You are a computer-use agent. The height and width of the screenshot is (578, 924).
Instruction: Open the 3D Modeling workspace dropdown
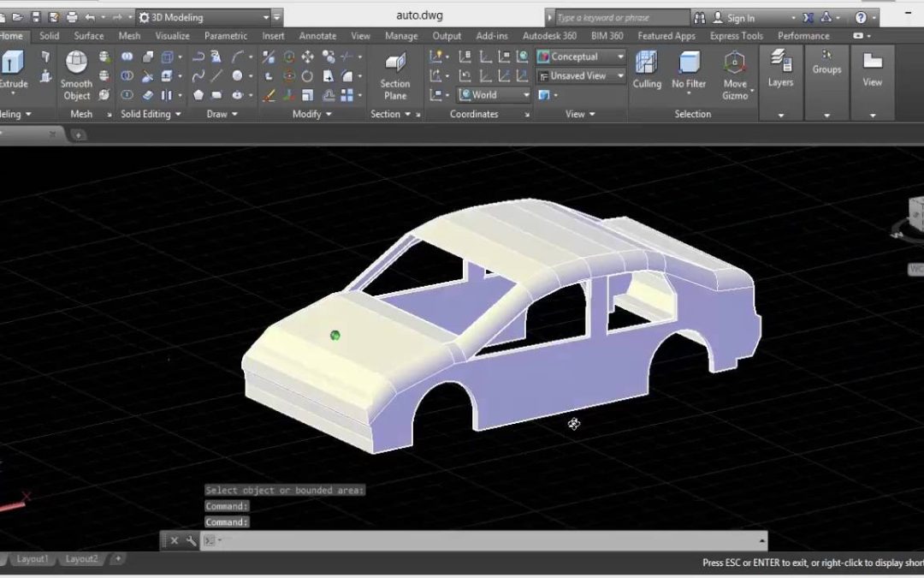(x=204, y=17)
